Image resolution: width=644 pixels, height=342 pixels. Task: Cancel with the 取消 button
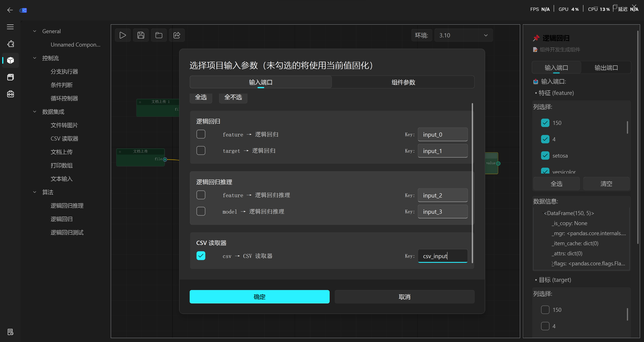(x=405, y=297)
